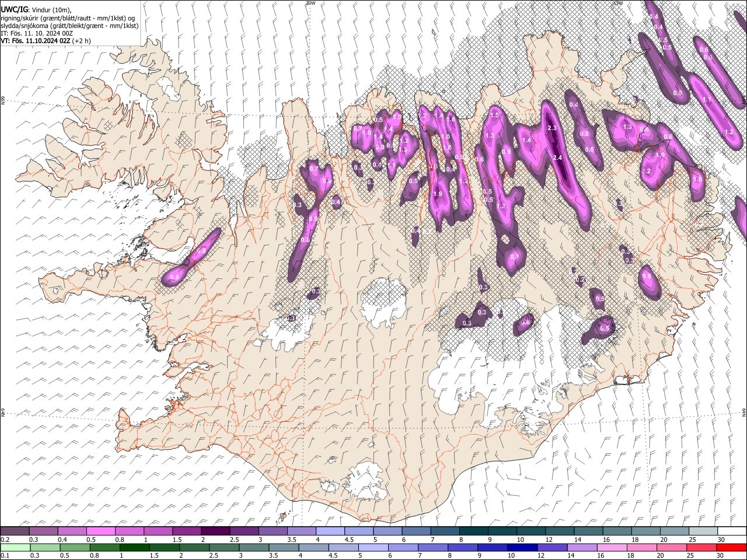Click the '1.9' precipitation value on the map
Image resolution: width=747 pixels, height=560 pixels.
(438, 194)
